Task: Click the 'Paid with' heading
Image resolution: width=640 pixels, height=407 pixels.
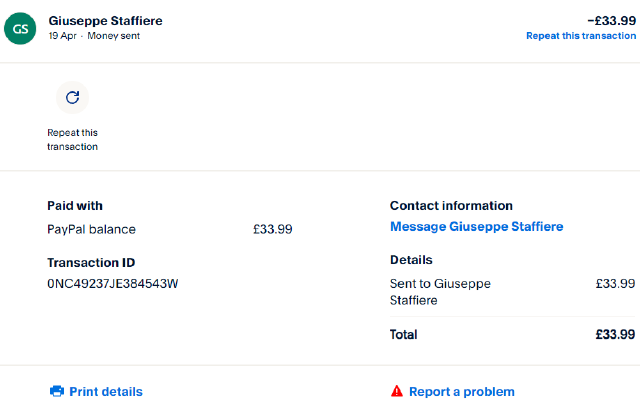Action: tap(75, 206)
